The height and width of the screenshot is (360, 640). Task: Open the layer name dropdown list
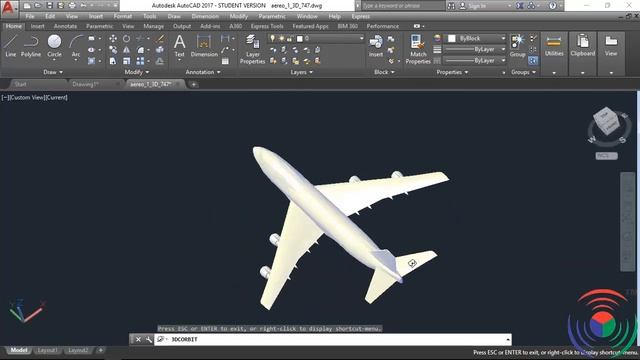point(362,38)
